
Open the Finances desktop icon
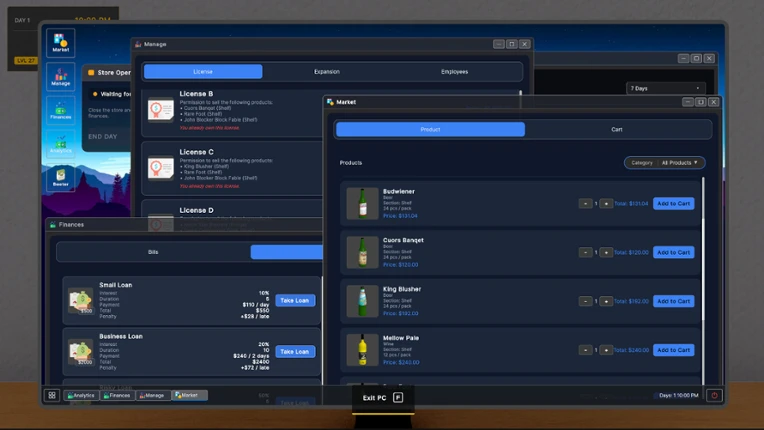[x=60, y=110]
